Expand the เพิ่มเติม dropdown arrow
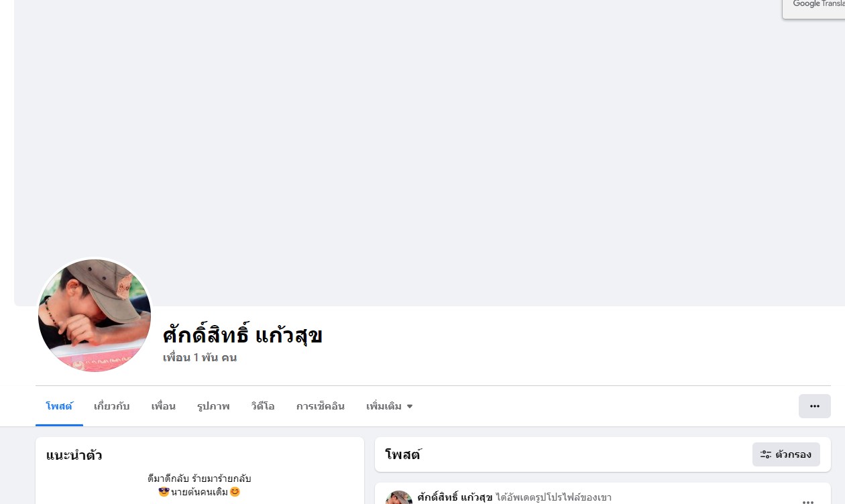This screenshot has height=504, width=845. 410,407
